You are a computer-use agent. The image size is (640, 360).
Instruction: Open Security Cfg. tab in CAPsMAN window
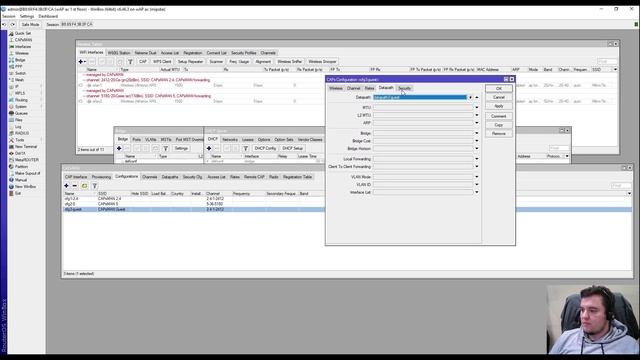192,177
